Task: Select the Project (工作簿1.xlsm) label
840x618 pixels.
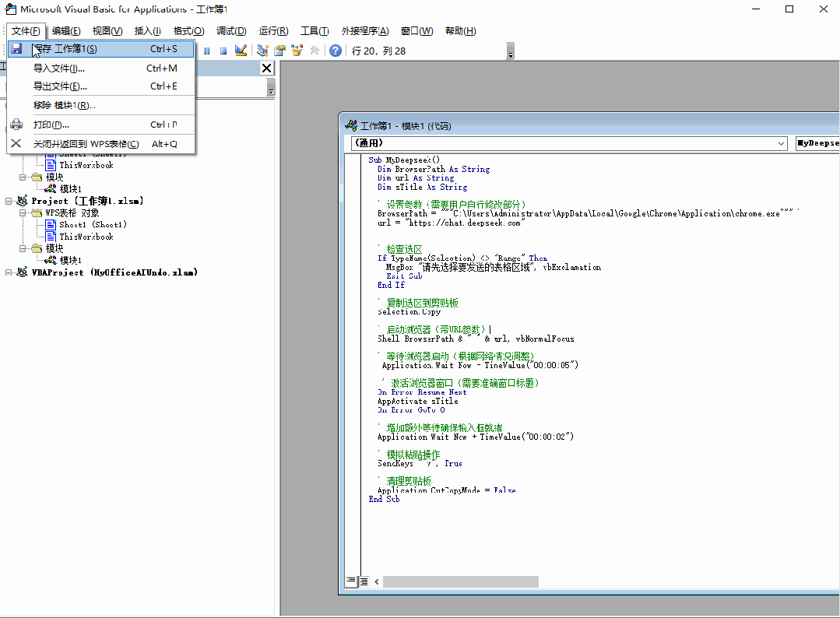Action: point(87,201)
